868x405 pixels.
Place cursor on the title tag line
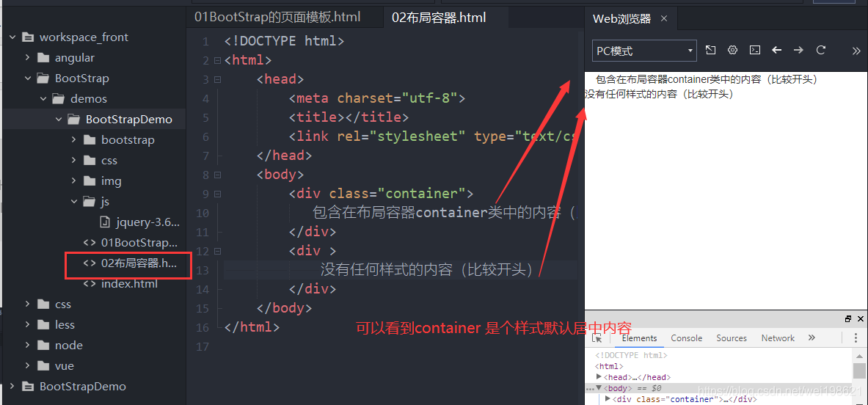click(x=349, y=117)
